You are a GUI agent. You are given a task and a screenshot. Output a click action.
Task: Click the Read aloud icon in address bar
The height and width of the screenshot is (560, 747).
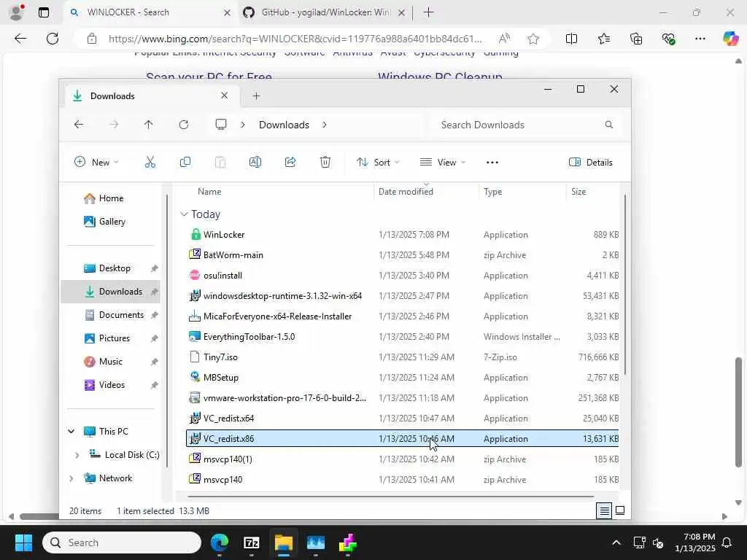504,39
